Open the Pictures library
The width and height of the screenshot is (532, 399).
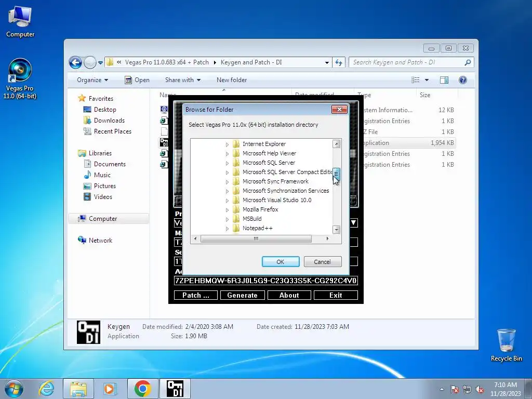click(100, 186)
